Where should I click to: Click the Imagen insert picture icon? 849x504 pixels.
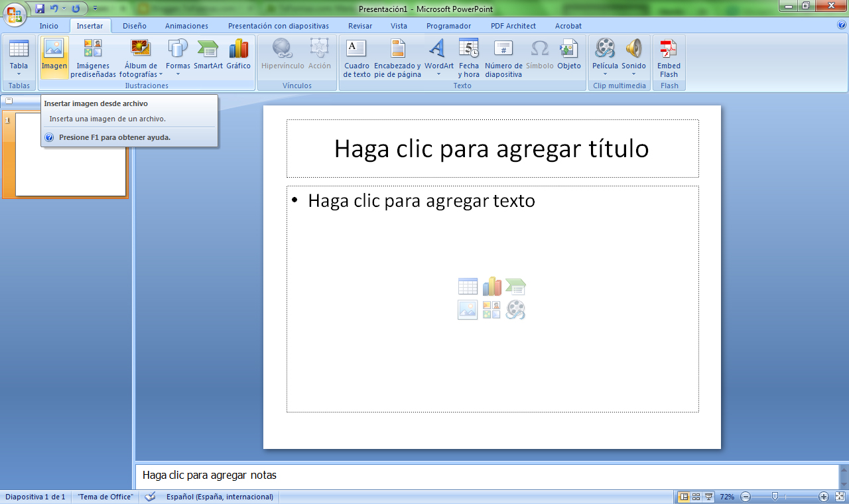54,49
